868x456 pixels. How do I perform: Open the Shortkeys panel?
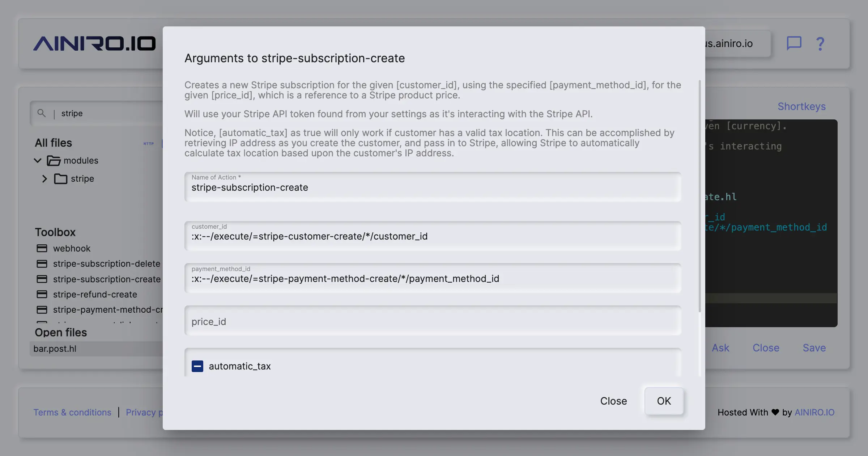point(801,106)
